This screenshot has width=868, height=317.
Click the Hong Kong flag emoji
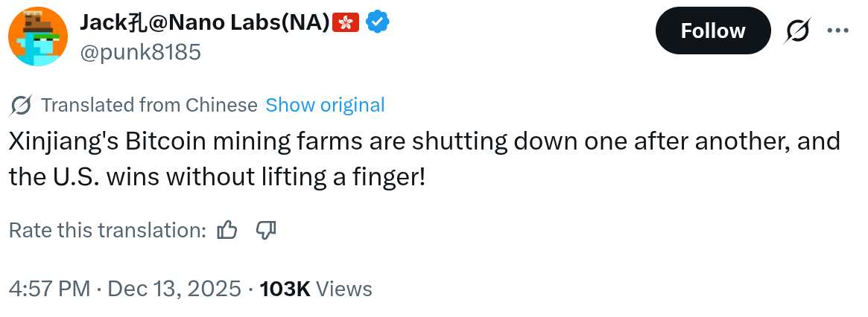[346, 23]
